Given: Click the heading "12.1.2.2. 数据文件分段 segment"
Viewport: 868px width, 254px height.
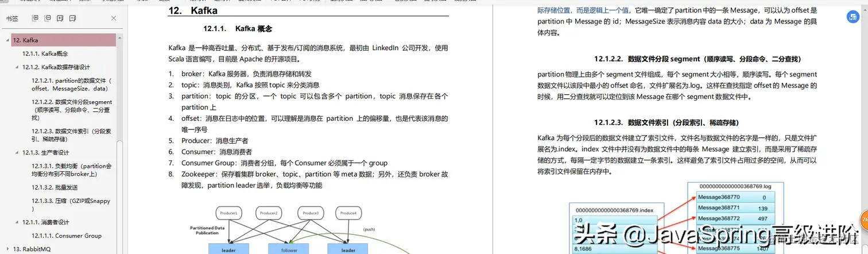Looking at the screenshot, I should click(697, 59).
